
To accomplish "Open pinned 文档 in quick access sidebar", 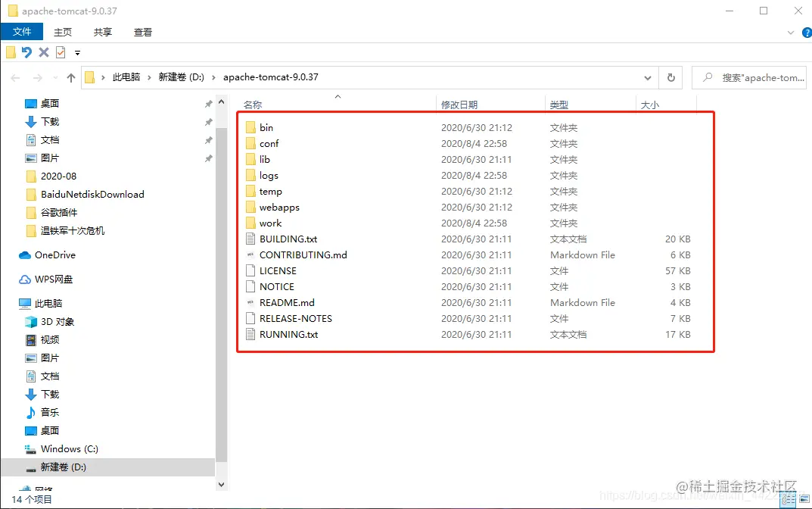I will (50, 140).
